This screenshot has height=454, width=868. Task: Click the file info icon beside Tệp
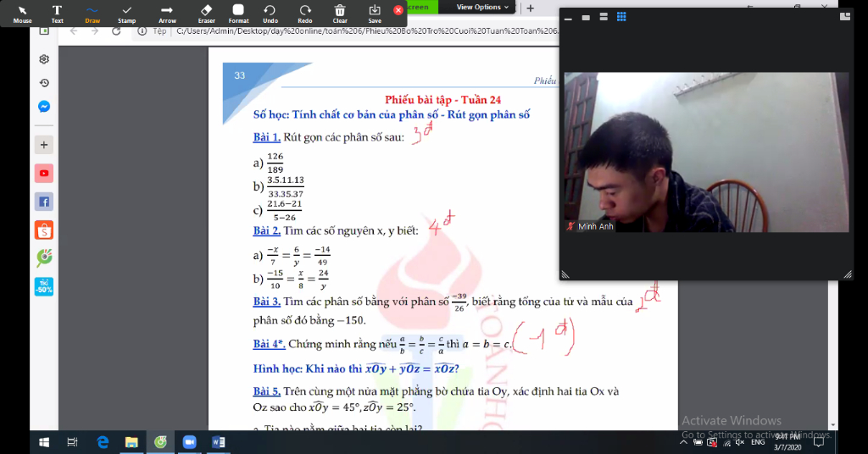142,31
